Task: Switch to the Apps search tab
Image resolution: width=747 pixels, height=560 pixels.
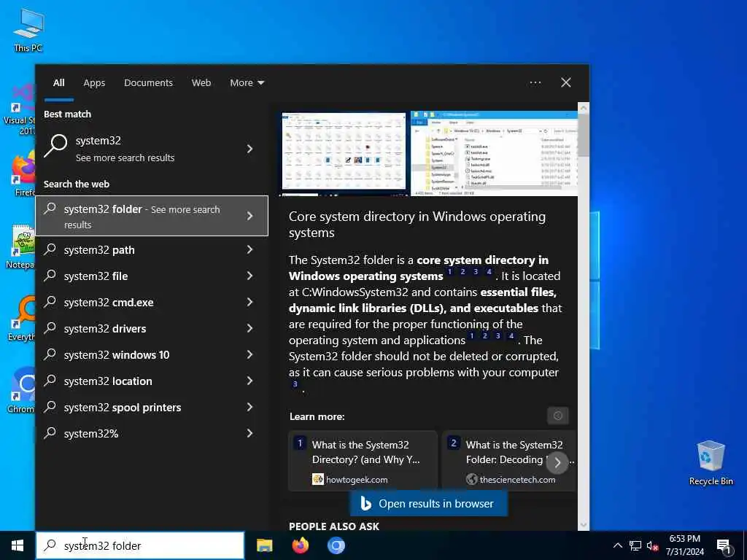Action: click(94, 83)
